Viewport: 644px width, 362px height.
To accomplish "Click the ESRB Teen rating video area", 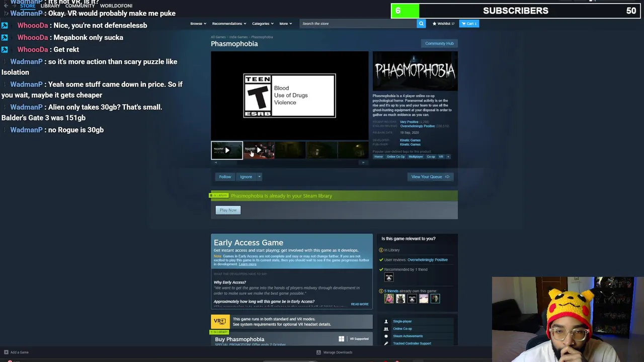I will [x=289, y=96].
